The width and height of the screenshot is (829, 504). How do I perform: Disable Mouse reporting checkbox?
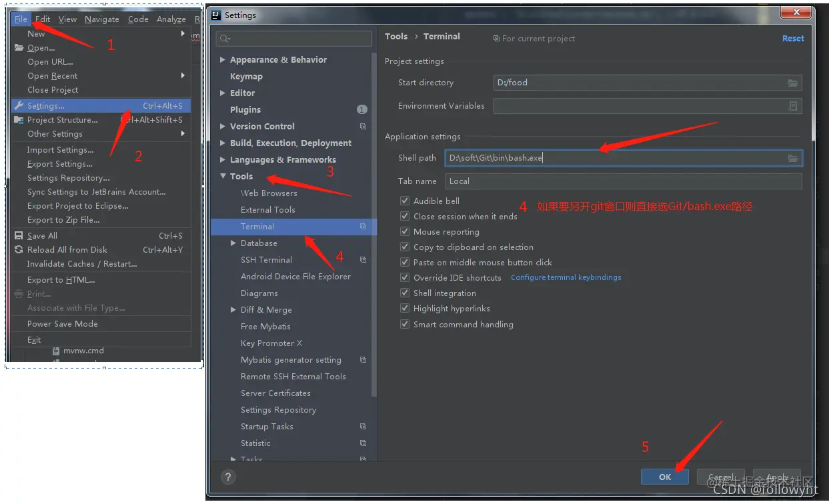coord(404,231)
